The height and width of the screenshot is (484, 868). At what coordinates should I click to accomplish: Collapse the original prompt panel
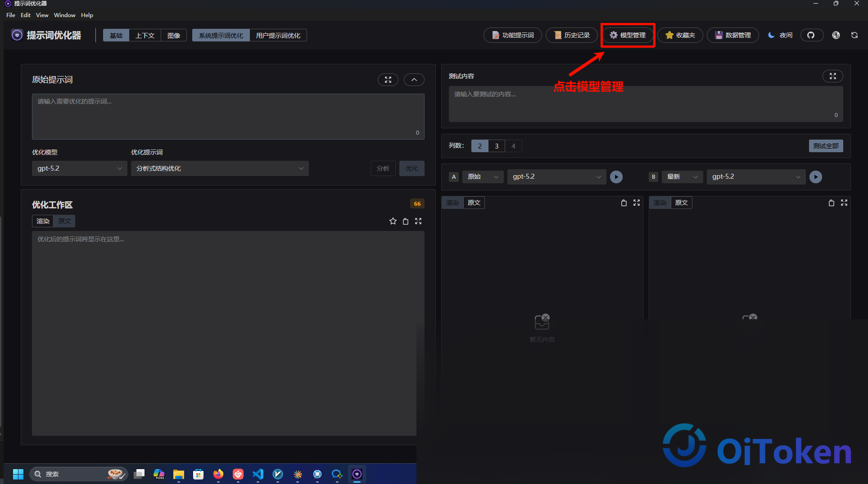pyautogui.click(x=414, y=80)
